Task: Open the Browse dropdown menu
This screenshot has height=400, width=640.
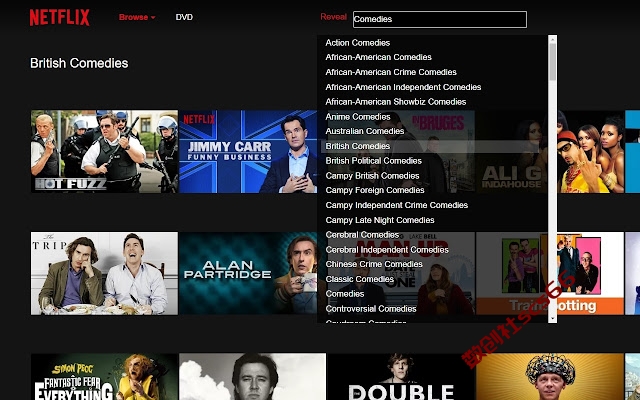Action: (137, 17)
